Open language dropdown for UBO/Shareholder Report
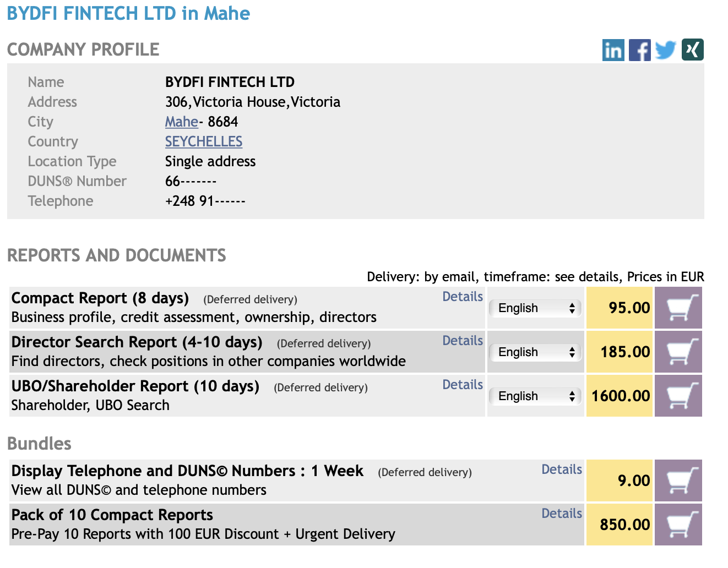 pos(535,396)
